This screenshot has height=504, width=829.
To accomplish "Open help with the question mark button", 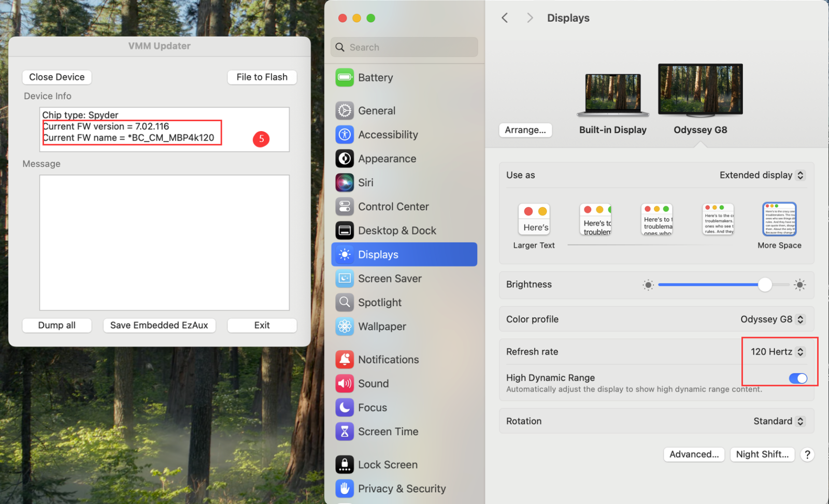I will (x=807, y=455).
